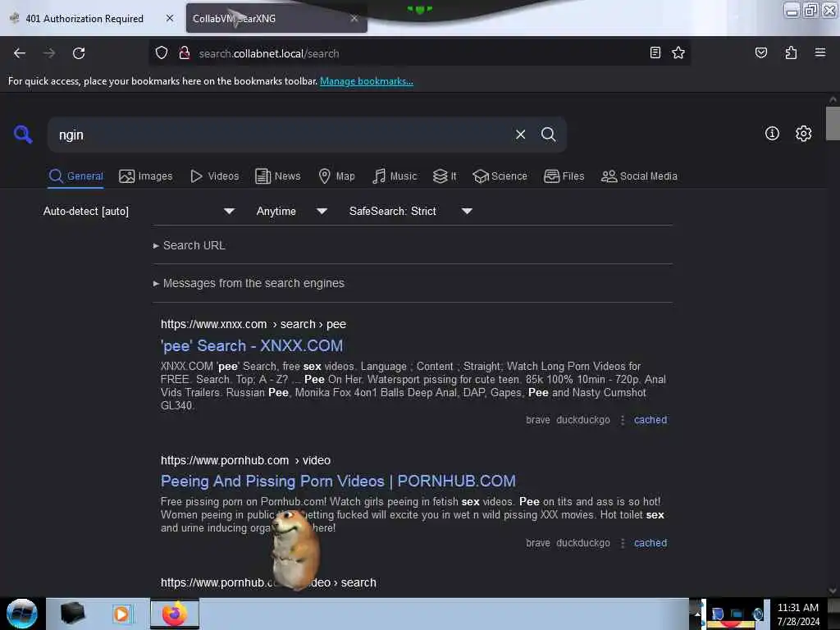Open the insecure connection lock icon
This screenshot has height=630, width=840.
tap(185, 53)
